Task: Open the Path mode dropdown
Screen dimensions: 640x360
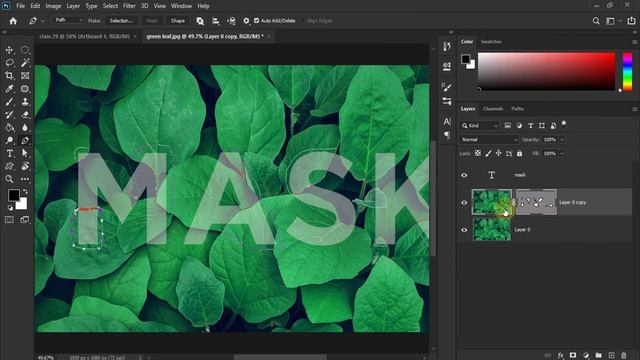Action: pos(69,20)
